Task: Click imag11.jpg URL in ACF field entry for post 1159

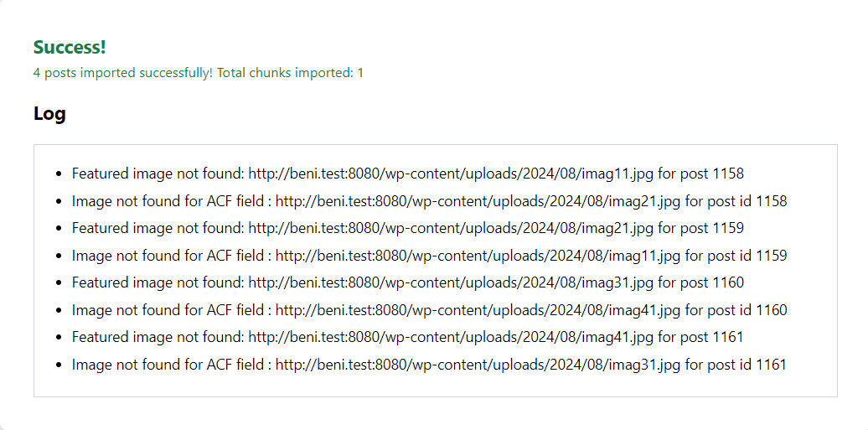Action: pyautogui.click(x=478, y=256)
